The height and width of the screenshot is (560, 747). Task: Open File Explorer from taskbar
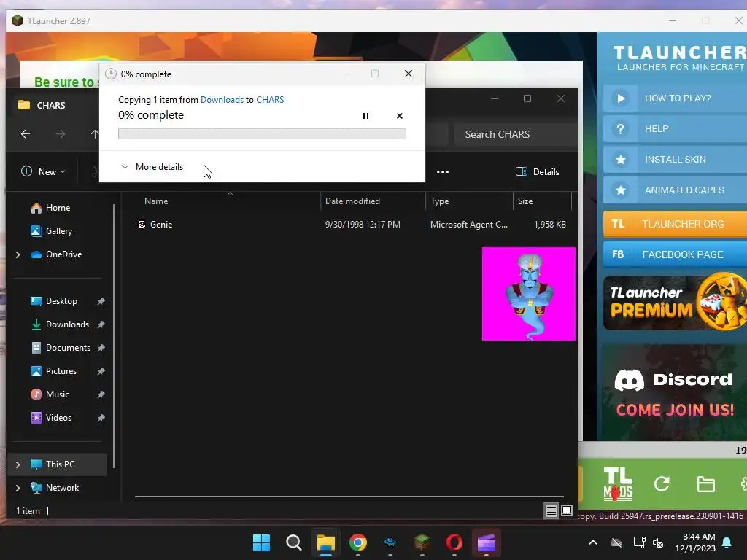[326, 542]
